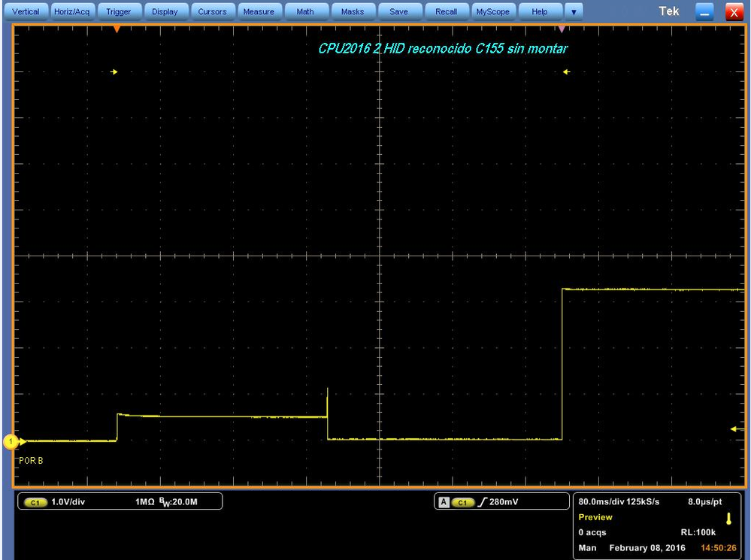
Task: Click the 8.0µs/pt resolution readout
Action: coord(705,502)
